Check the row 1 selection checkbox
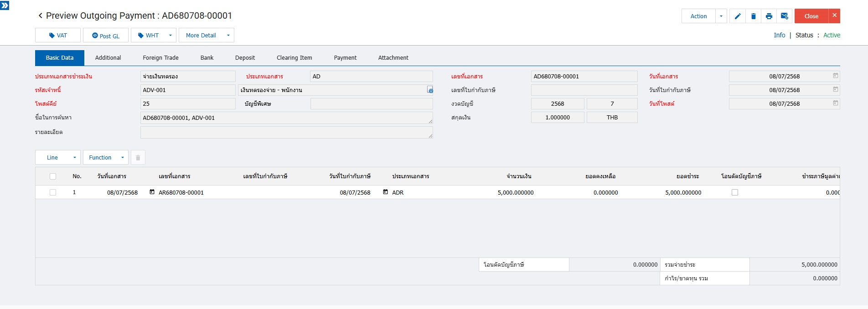 point(53,192)
